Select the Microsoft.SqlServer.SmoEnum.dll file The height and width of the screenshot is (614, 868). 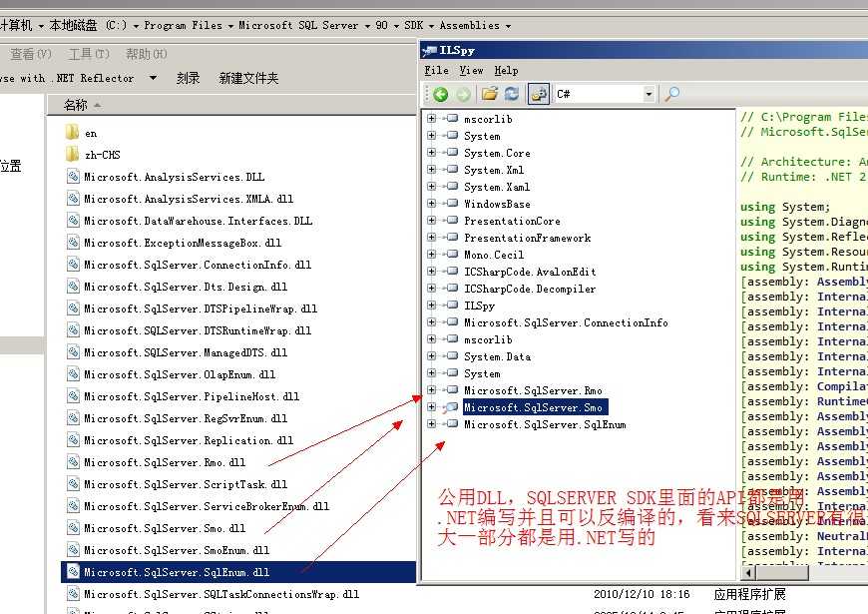(177, 550)
